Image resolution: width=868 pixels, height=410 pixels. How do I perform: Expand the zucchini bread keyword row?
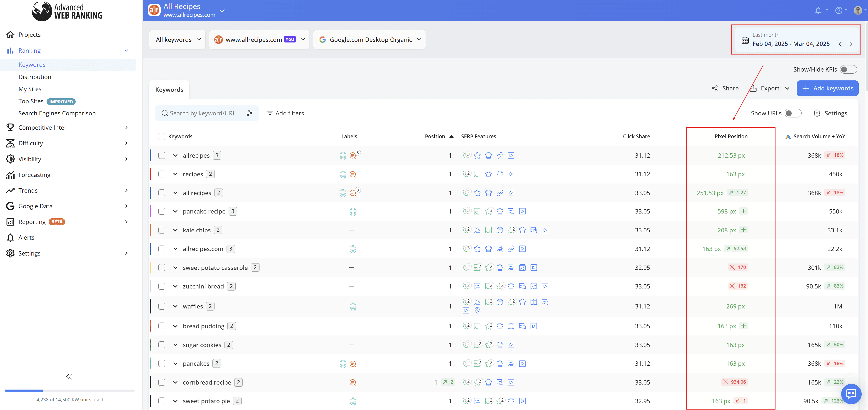point(175,286)
